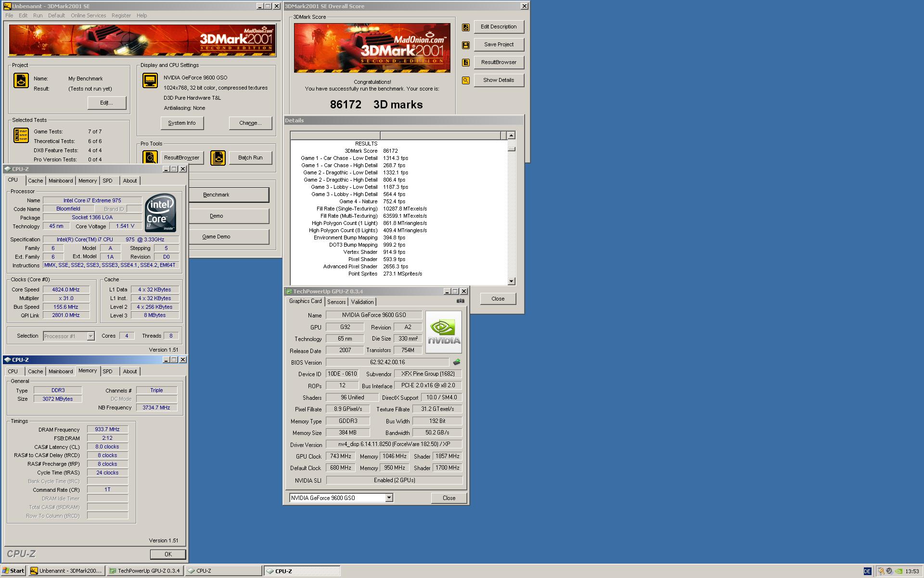Click the Show Details button
The width and height of the screenshot is (924, 578).
point(499,80)
